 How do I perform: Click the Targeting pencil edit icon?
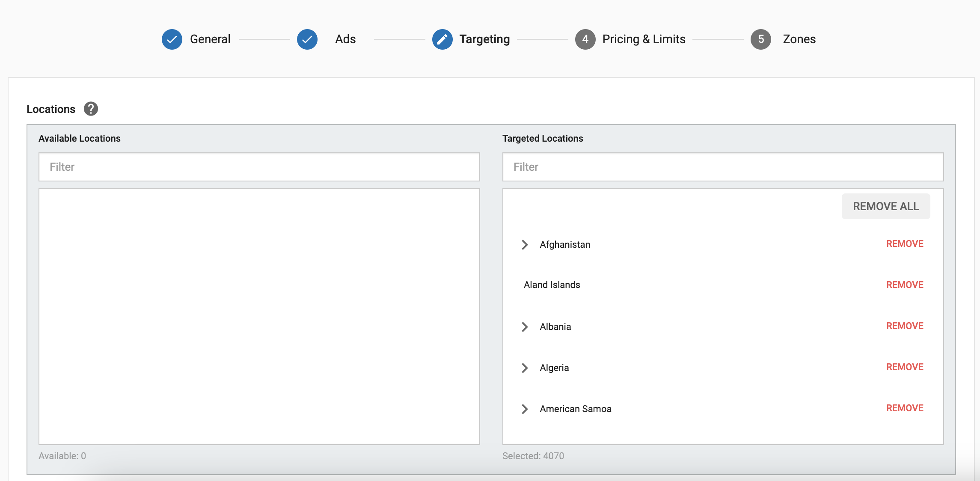pyautogui.click(x=442, y=39)
